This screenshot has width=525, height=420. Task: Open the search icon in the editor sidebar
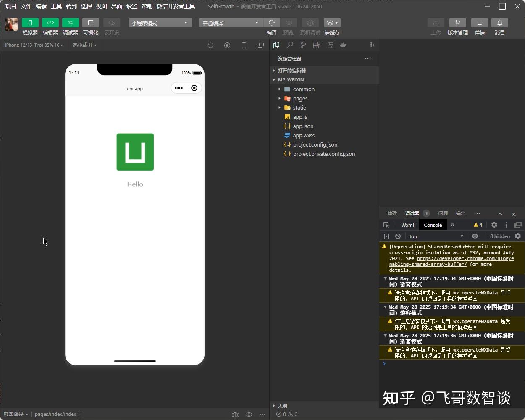click(x=289, y=45)
